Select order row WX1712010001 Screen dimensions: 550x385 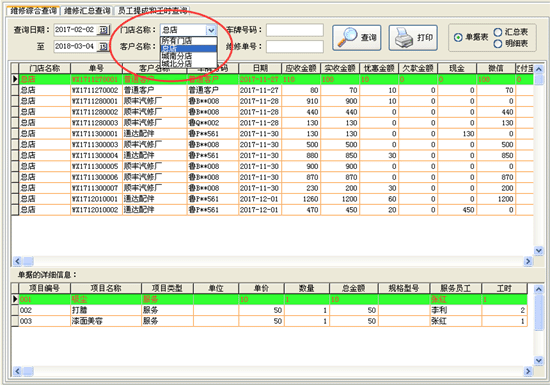coord(272,199)
